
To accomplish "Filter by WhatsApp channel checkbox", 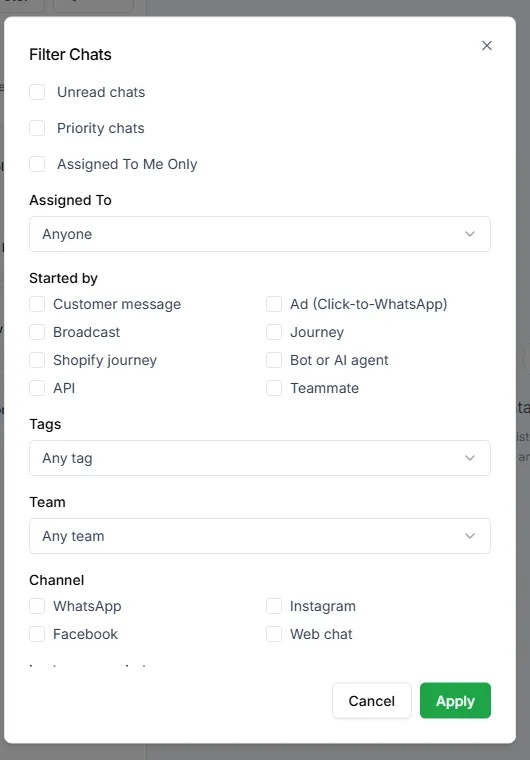I will 37,606.
